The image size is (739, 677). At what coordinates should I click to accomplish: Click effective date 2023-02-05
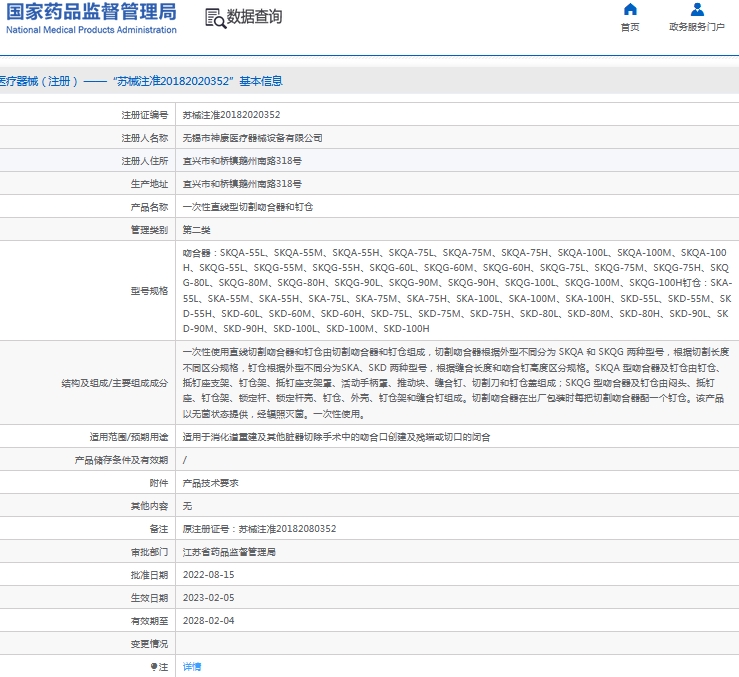[x=208, y=597]
